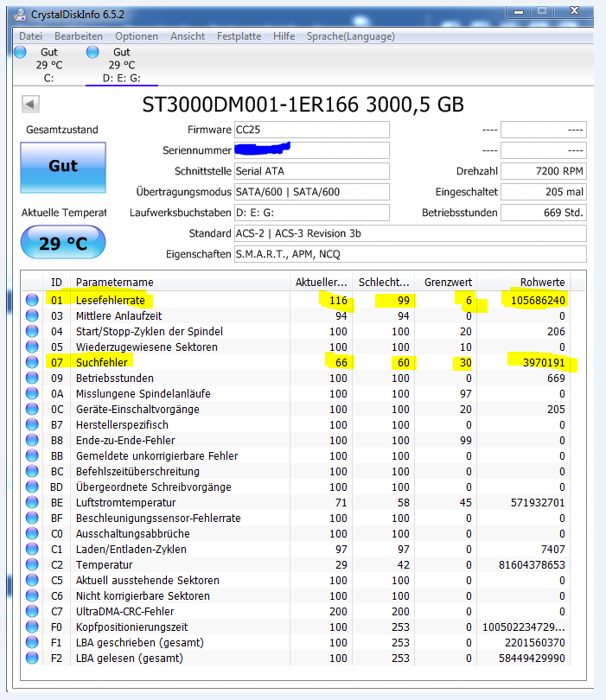This screenshot has height=700, width=606.
Task: Click the raw value 81604378653
Action: [x=532, y=564]
